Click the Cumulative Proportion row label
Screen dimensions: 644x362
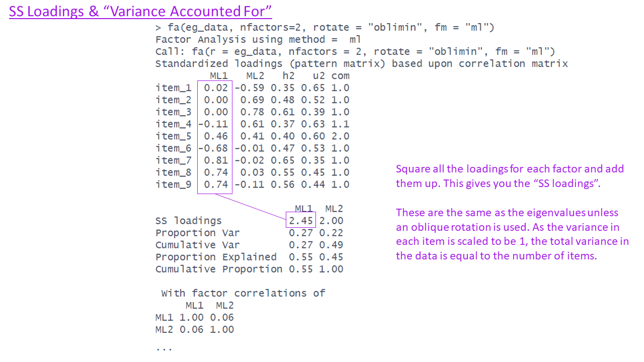(219, 269)
